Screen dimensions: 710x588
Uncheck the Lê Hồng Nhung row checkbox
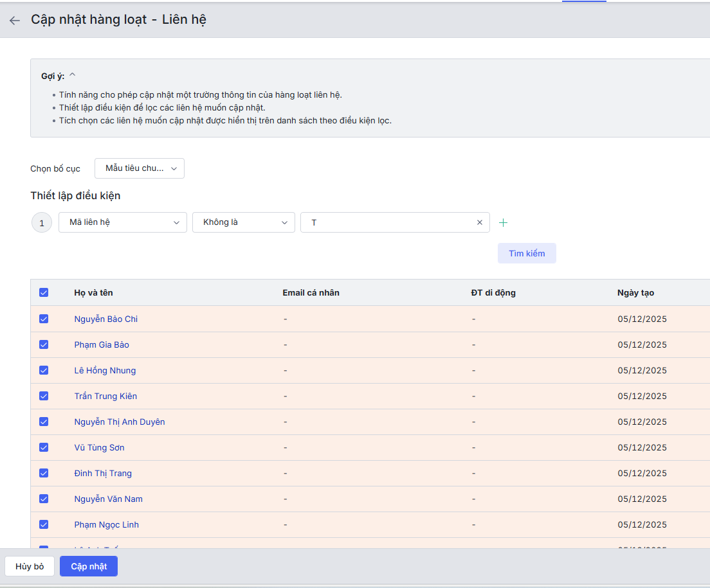pos(44,370)
